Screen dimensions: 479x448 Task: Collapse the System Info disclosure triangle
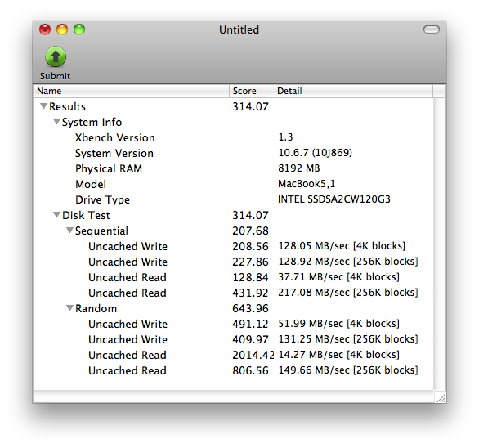pos(56,122)
